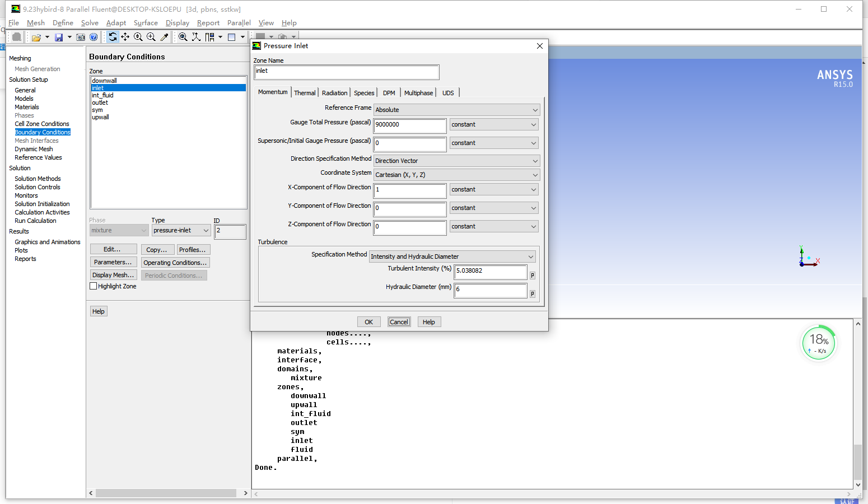Switch to the Thermal tab
The height and width of the screenshot is (504, 868).
point(305,93)
